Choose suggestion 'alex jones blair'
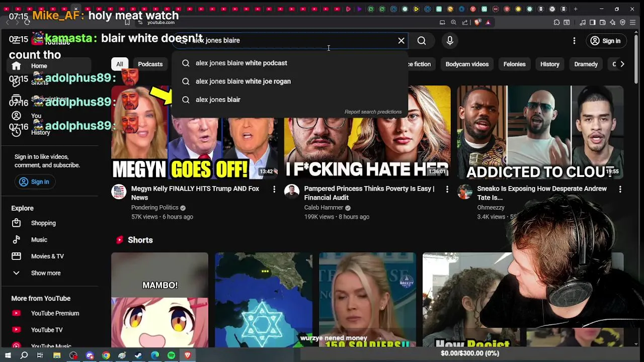Viewport: 644px width, 362px height. [290, 100]
